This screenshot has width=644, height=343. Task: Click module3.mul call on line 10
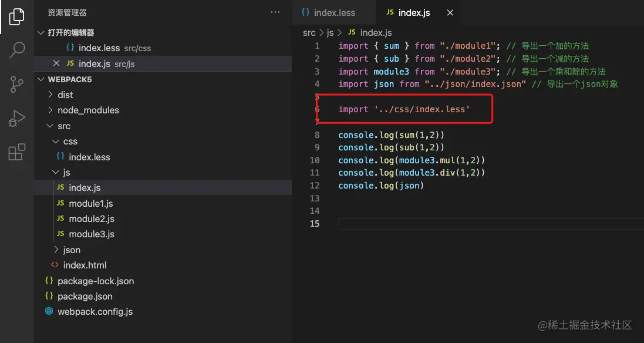427,160
